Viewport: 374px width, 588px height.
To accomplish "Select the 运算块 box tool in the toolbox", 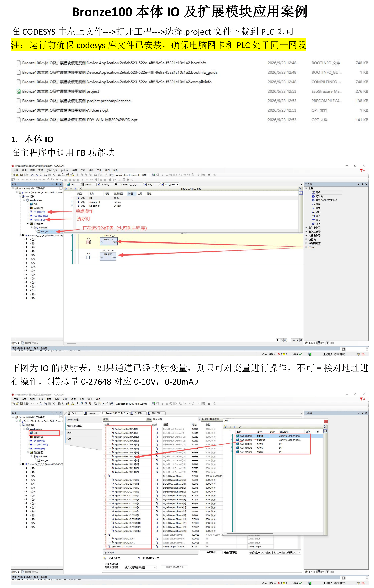I will pyautogui.click(x=317, y=196).
